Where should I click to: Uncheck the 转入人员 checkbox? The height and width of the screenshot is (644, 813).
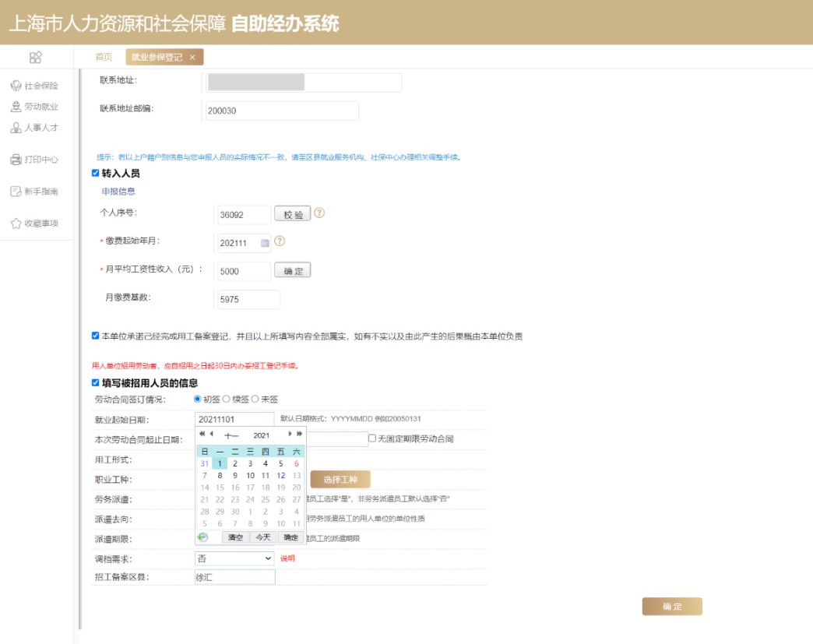pos(96,174)
